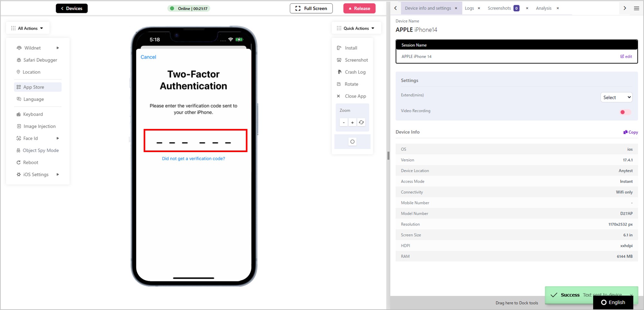Switch to the Analysis tab

pyautogui.click(x=544, y=8)
